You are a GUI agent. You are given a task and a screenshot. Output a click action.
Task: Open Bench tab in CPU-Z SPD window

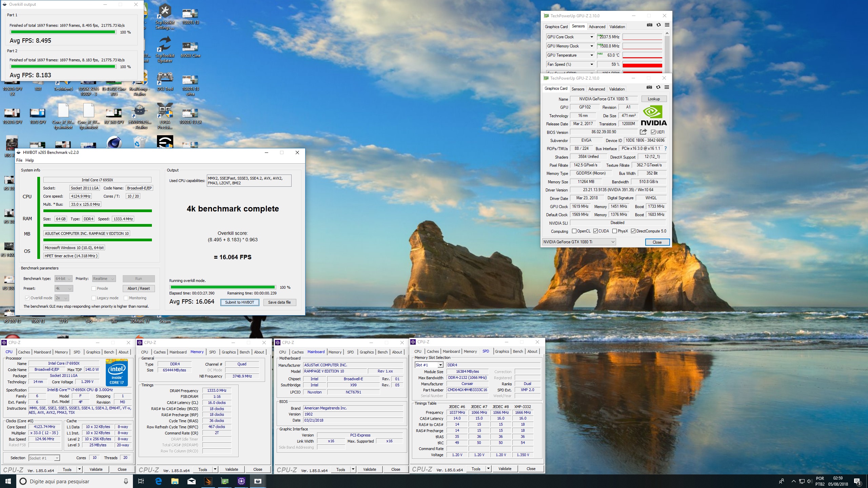(518, 351)
